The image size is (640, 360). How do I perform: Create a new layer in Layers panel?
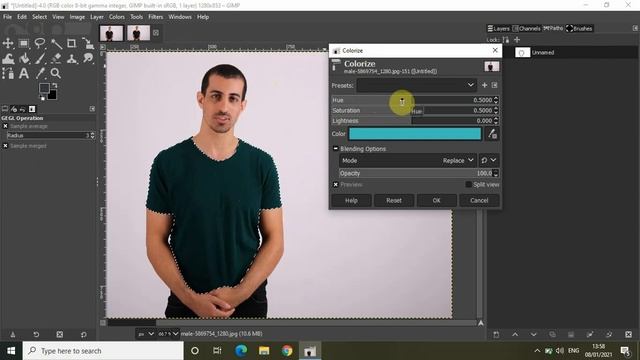click(496, 334)
